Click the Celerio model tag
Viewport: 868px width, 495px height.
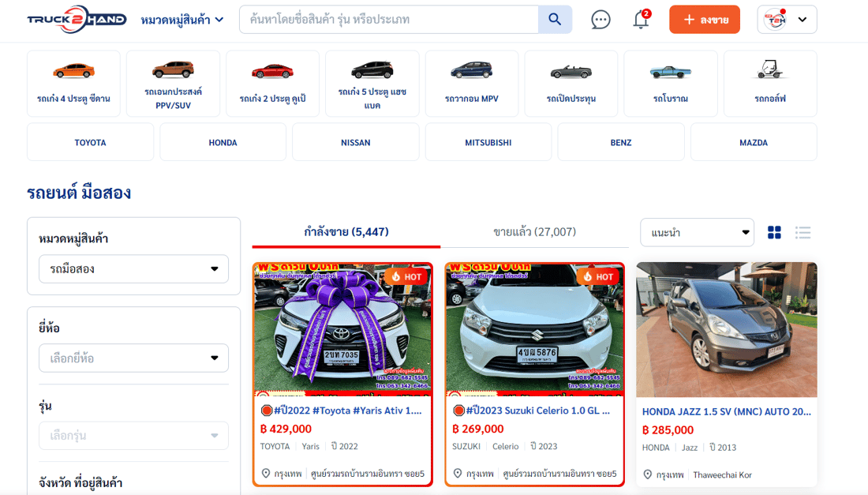click(x=505, y=446)
